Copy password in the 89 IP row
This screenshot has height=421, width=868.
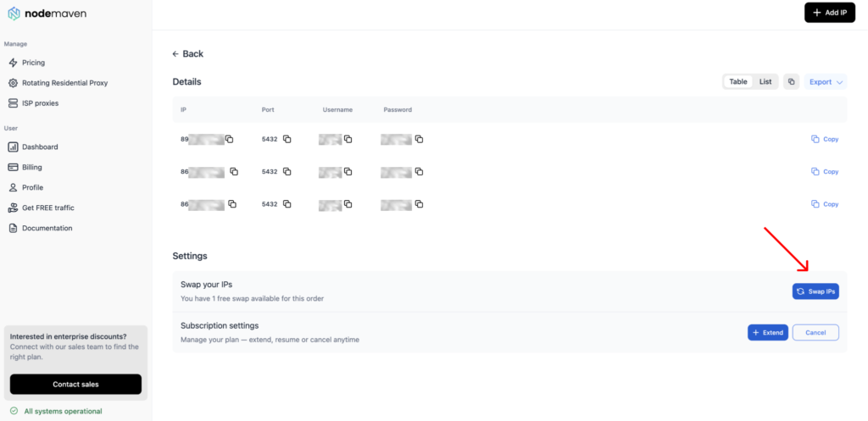(419, 140)
